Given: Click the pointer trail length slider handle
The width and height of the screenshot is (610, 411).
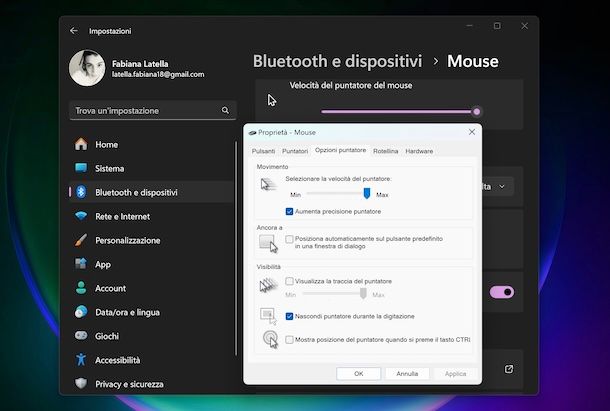Looking at the screenshot, I should 363,293.
